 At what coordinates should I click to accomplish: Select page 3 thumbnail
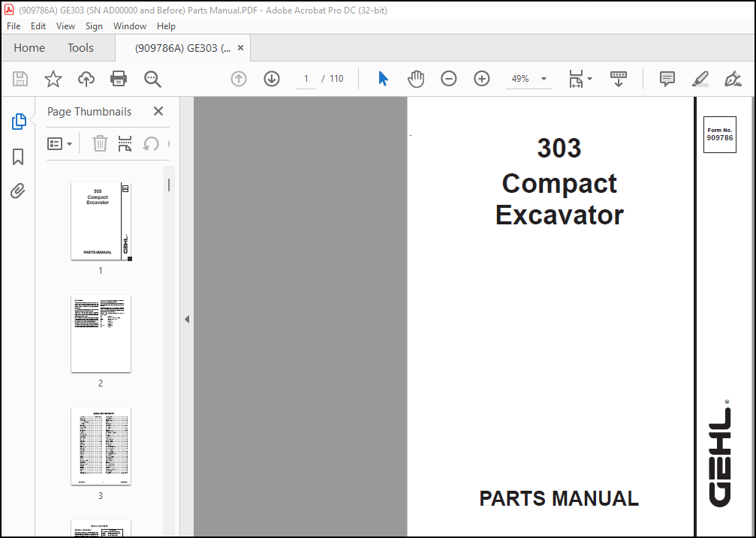pyautogui.click(x=101, y=446)
